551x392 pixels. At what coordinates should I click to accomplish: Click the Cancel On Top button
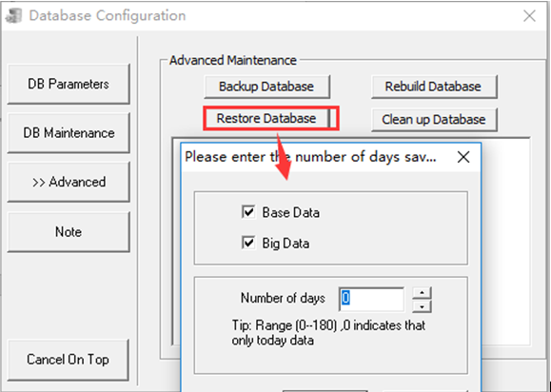click(x=69, y=360)
